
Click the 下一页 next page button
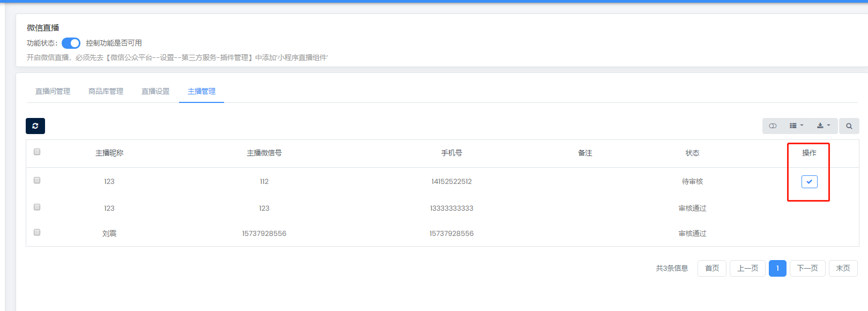(807, 268)
